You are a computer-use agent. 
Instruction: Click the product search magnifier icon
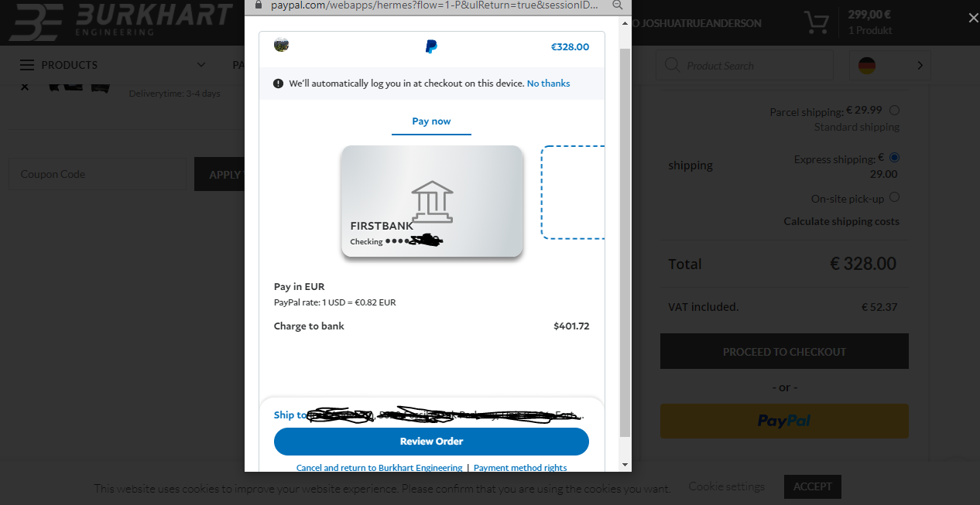click(672, 65)
